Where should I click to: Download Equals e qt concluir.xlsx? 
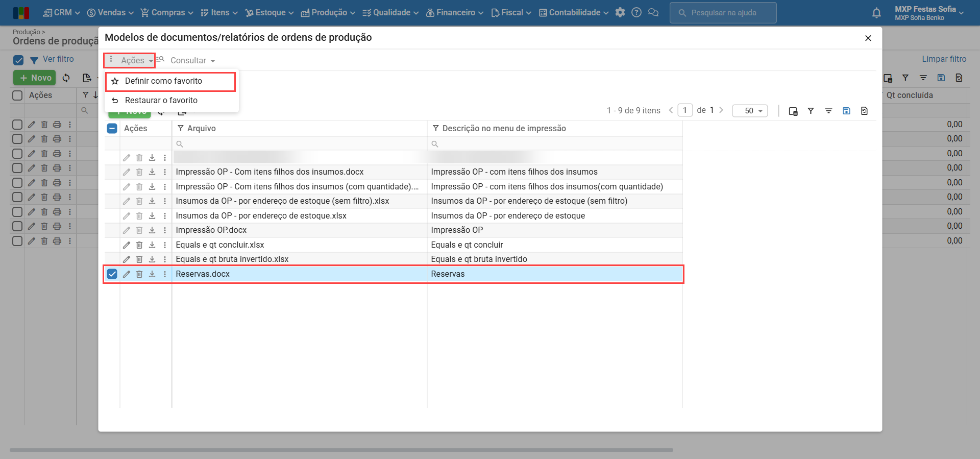tap(152, 245)
